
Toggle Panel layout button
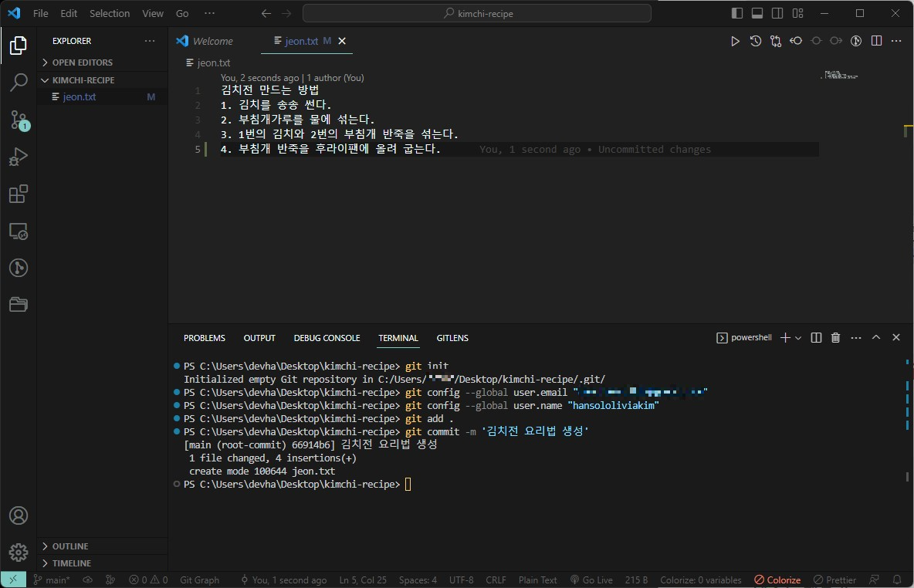click(x=757, y=13)
